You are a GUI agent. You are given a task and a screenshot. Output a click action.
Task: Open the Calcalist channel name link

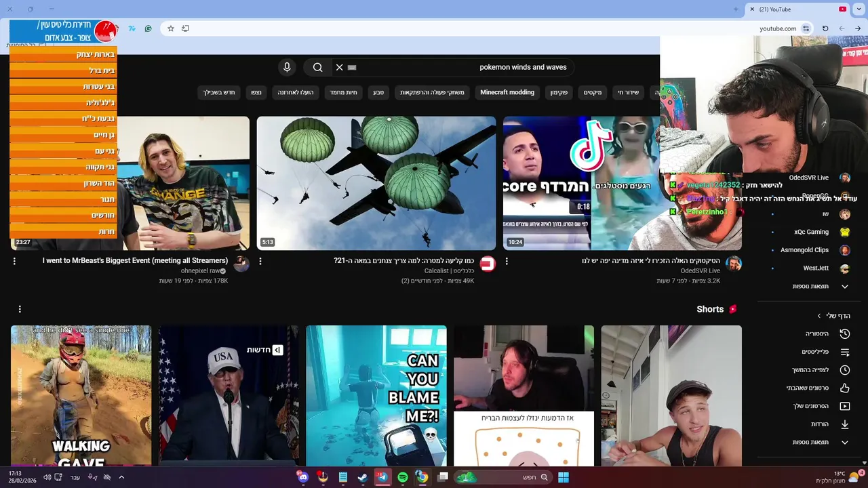[x=450, y=270]
